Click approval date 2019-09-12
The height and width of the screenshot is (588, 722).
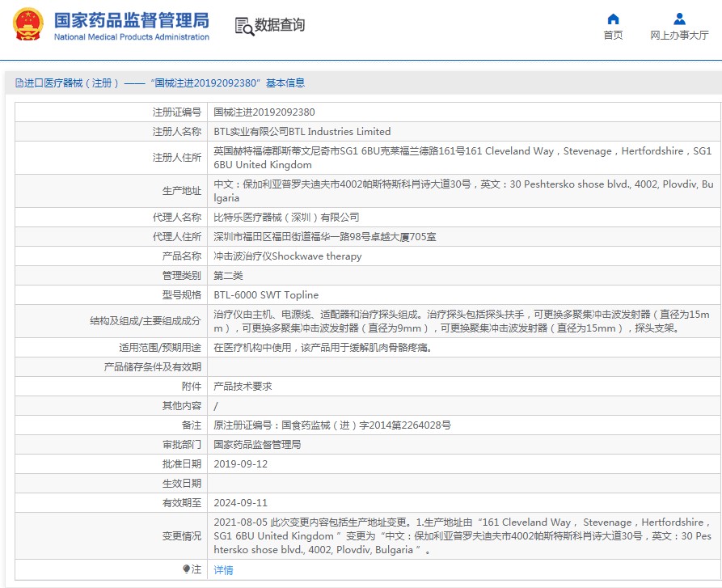[241, 463]
